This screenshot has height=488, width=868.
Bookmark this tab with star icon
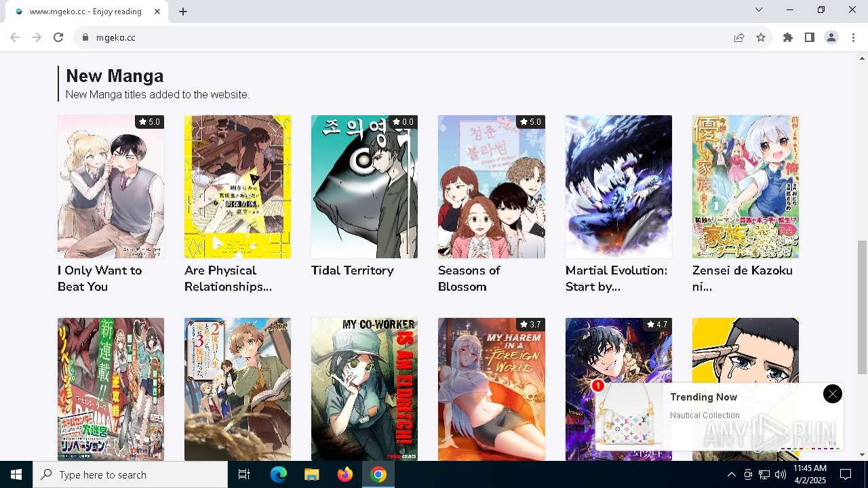click(x=761, y=37)
